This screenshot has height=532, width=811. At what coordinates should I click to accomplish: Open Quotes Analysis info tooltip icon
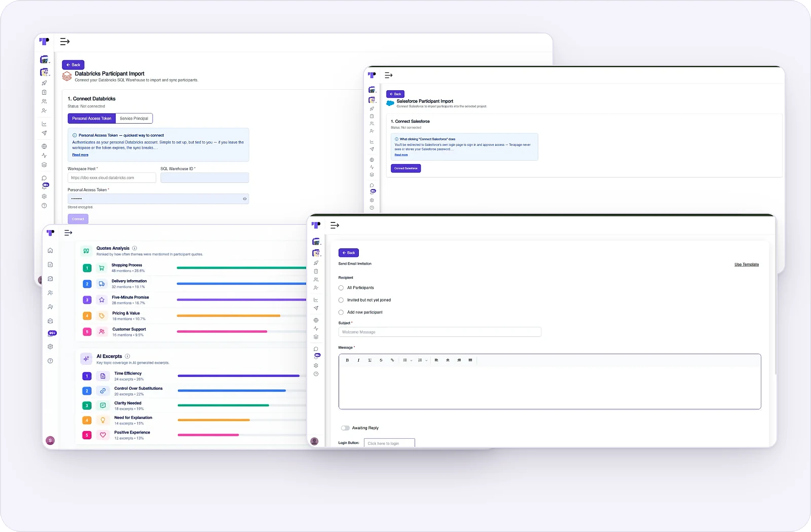pyautogui.click(x=135, y=248)
